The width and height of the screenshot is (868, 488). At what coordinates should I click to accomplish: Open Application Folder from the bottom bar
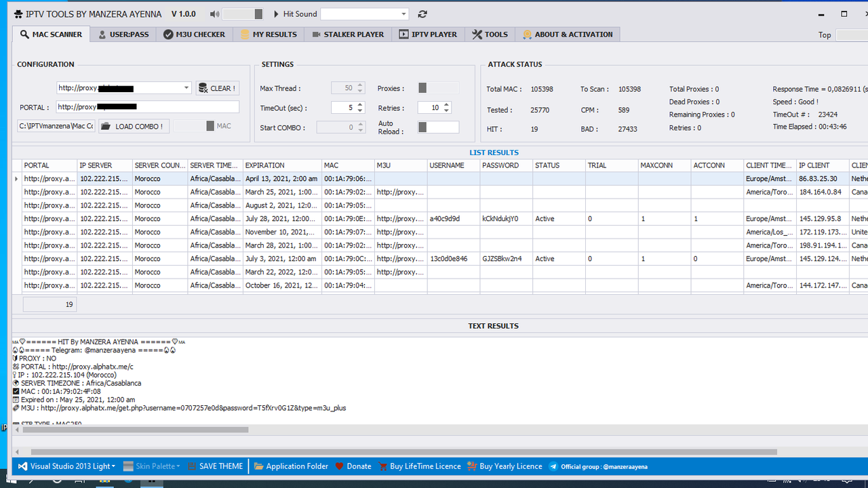click(291, 466)
